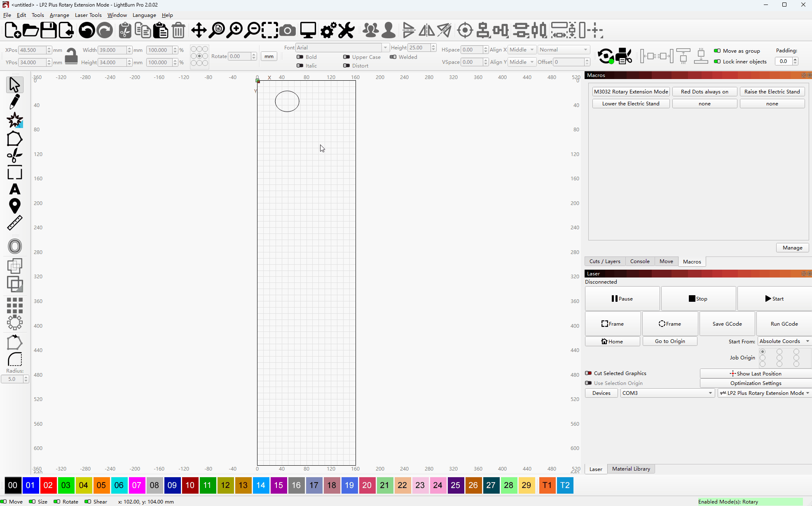Toggle Use Selection Origin
The height and width of the screenshot is (506, 812).
(x=588, y=383)
